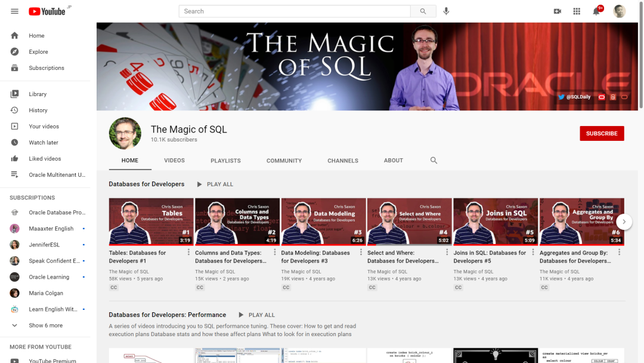Screen dimensions: 644x363
Task: Open notifications bell
Action: [x=596, y=11]
